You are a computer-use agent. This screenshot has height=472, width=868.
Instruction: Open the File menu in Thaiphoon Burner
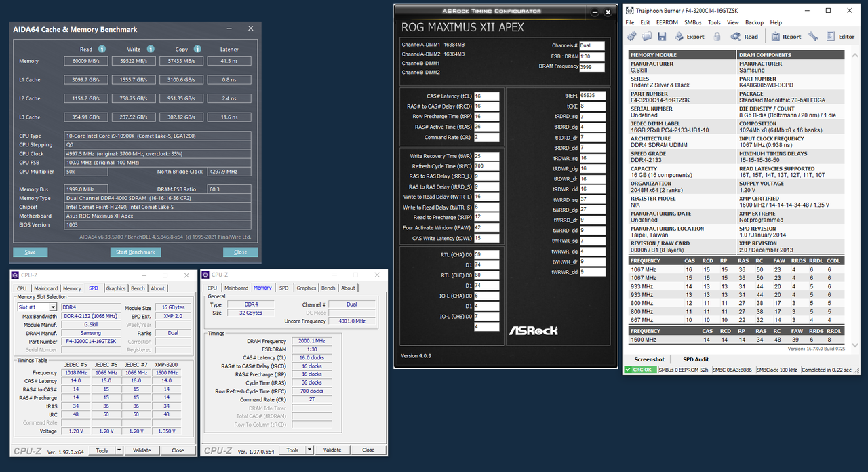pos(630,22)
